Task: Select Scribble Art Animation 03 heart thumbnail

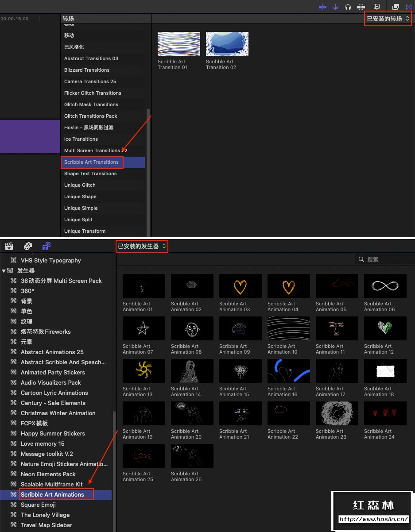Action: [x=240, y=286]
